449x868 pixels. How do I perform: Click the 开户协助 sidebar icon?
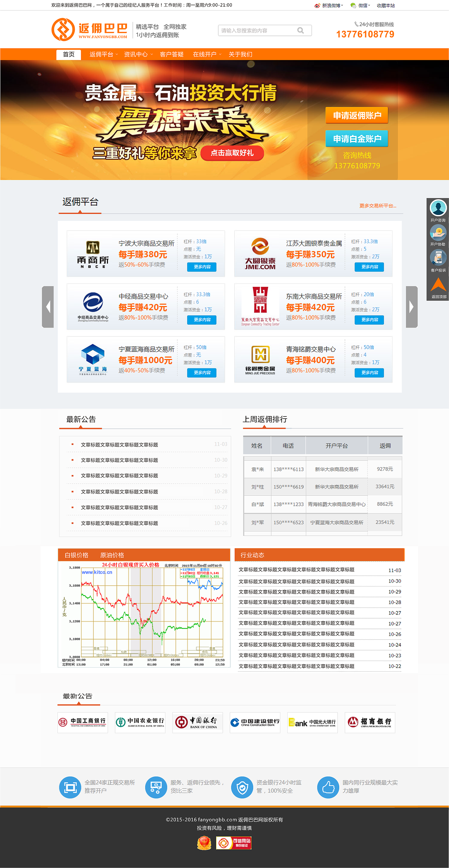[x=438, y=232]
